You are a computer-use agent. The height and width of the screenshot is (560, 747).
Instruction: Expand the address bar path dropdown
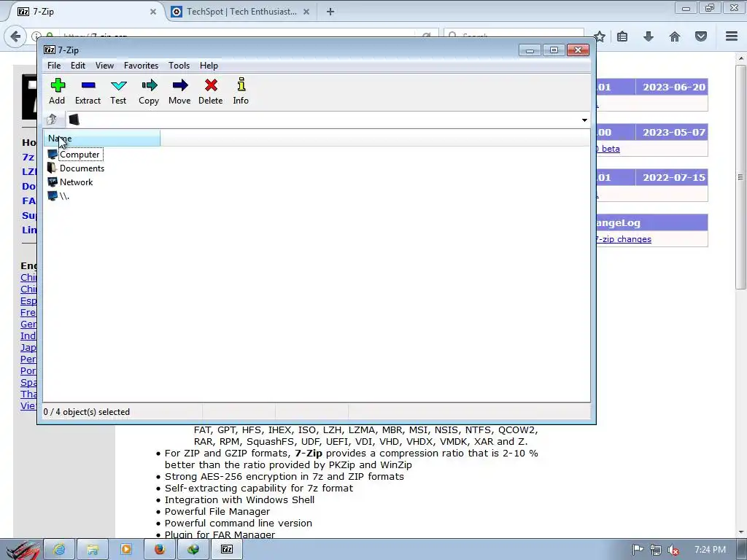pos(584,120)
